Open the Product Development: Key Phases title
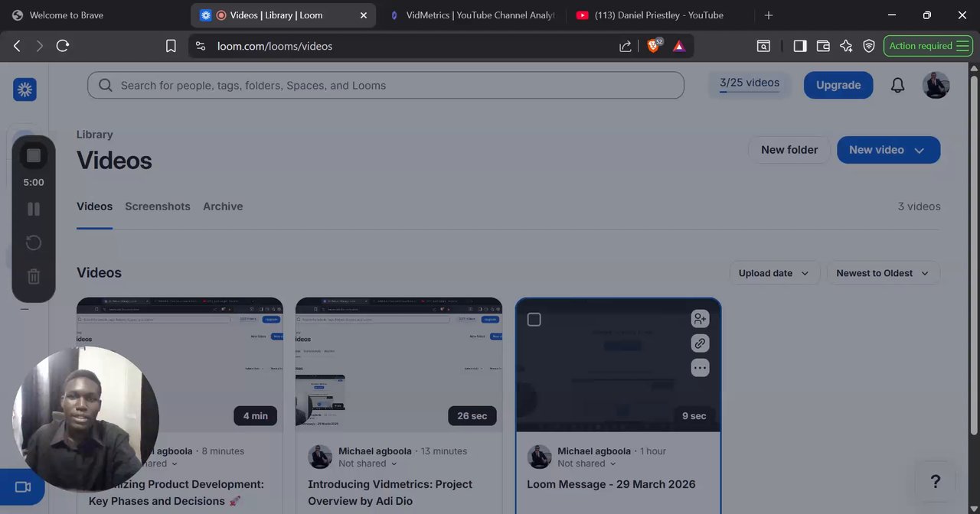Screen dimensions: 980x514 pyautogui.click(x=176, y=493)
